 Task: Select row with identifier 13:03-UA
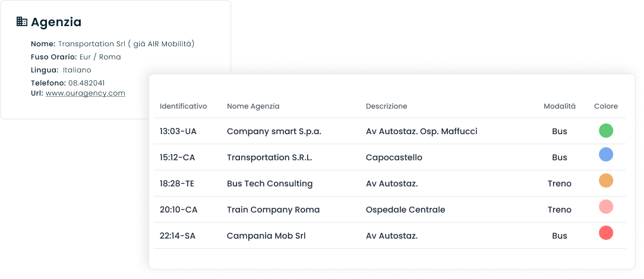390,131
